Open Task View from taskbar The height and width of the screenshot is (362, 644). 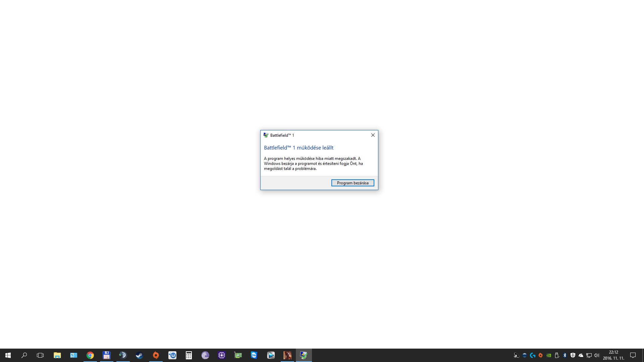pyautogui.click(x=40, y=355)
